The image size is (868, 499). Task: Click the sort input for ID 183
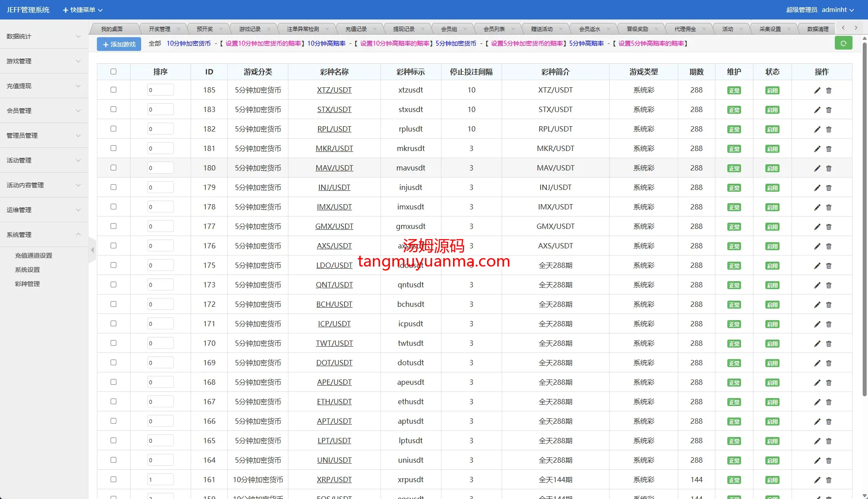(160, 109)
